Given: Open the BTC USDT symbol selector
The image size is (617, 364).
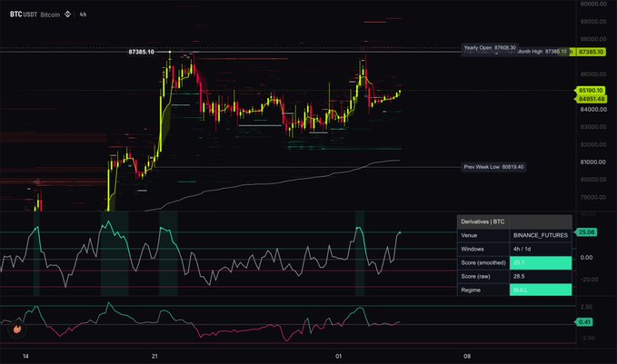Looking at the screenshot, I should pyautogui.click(x=24, y=15).
